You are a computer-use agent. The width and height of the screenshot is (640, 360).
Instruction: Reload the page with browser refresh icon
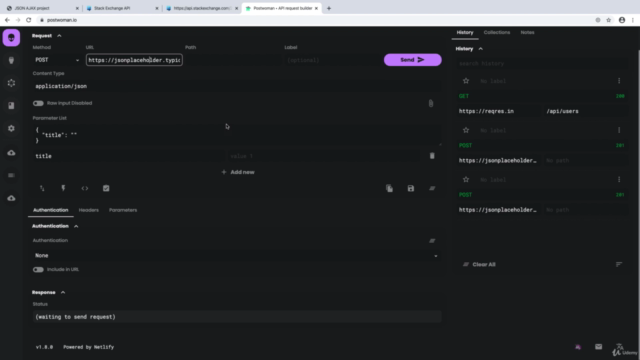(x=29, y=20)
